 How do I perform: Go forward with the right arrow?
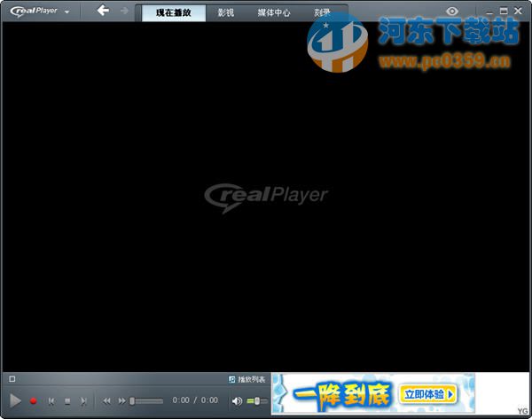(x=124, y=11)
